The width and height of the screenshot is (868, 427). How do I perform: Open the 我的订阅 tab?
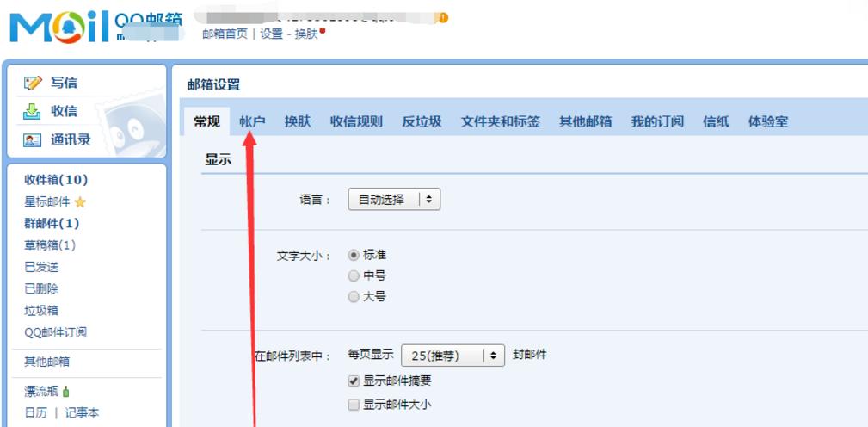[x=657, y=122]
